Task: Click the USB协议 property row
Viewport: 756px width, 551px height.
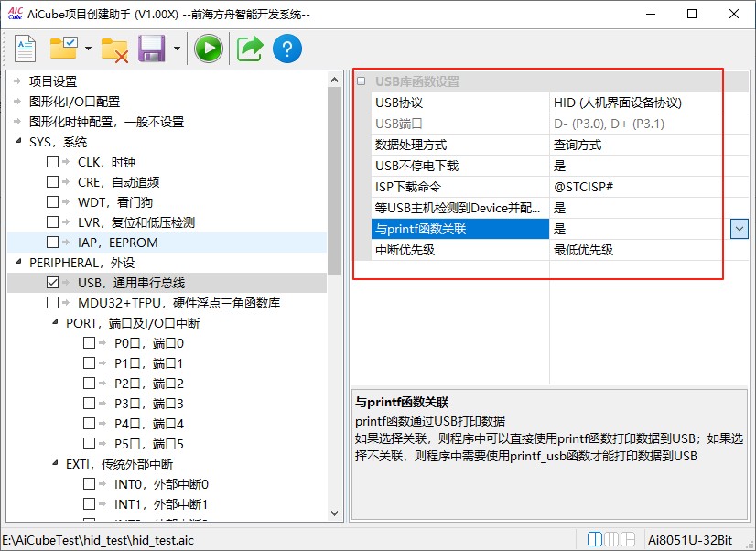Action: [458, 103]
